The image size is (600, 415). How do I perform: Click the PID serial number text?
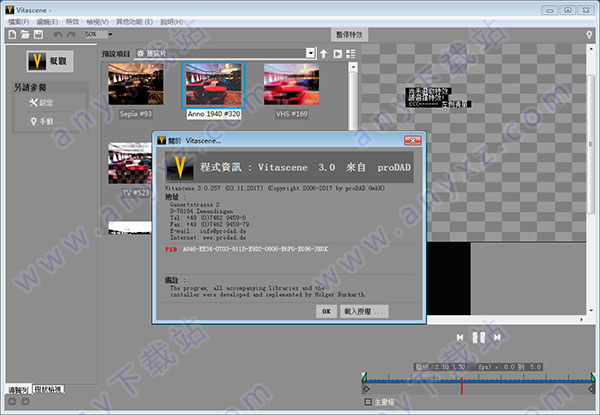pyautogui.click(x=255, y=249)
